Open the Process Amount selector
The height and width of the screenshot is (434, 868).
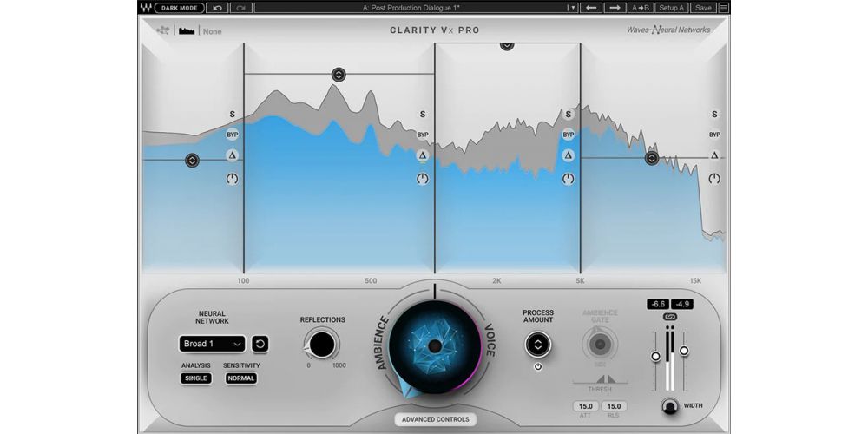[537, 345]
